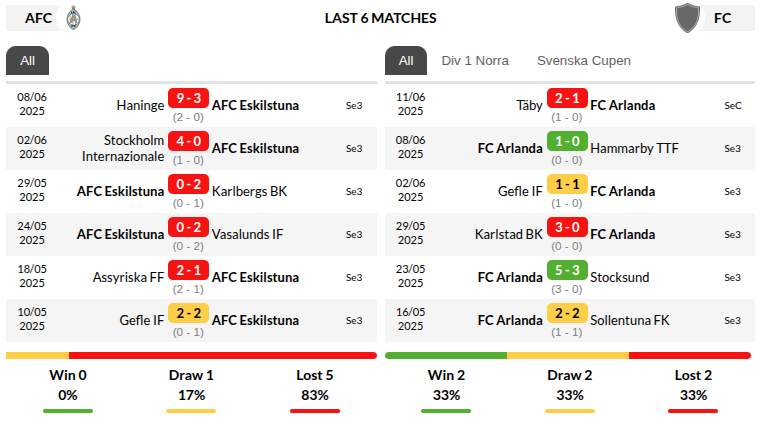Click the green 5 - 3 score badge
Screen dimensions: 768x425
click(x=567, y=270)
